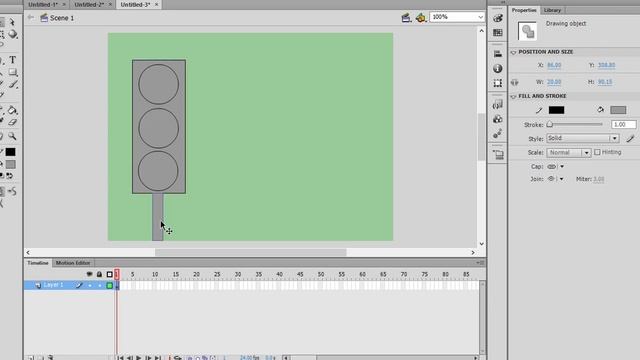
Task: Close the Untitled-3 document tab
Action: pos(156,4)
